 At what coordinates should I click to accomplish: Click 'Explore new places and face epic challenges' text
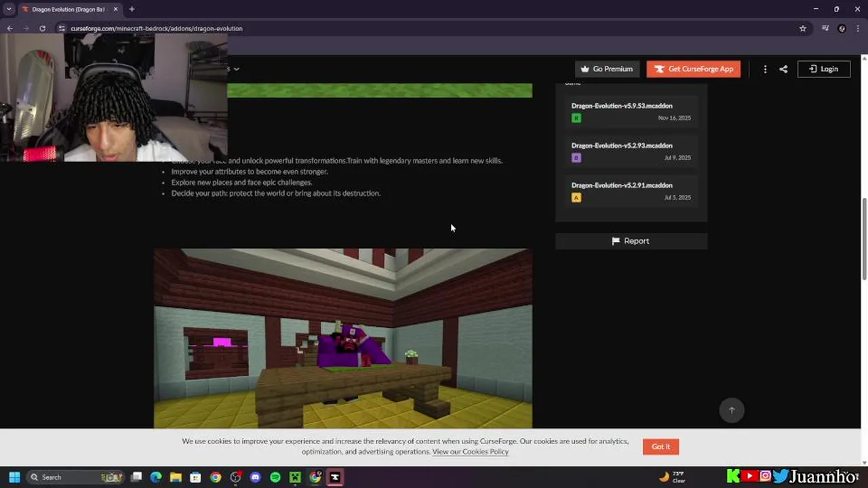[x=241, y=182]
